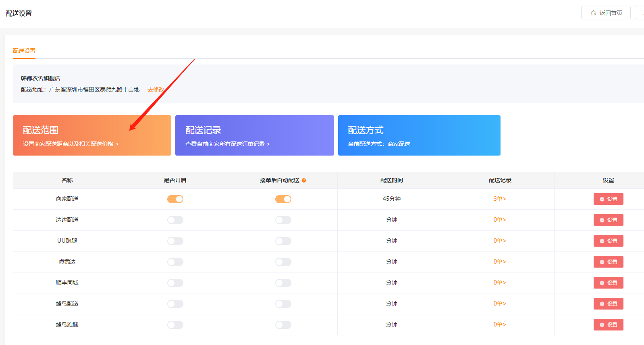Click 达达配送 name cell
This screenshot has width=644, height=345.
67,220
